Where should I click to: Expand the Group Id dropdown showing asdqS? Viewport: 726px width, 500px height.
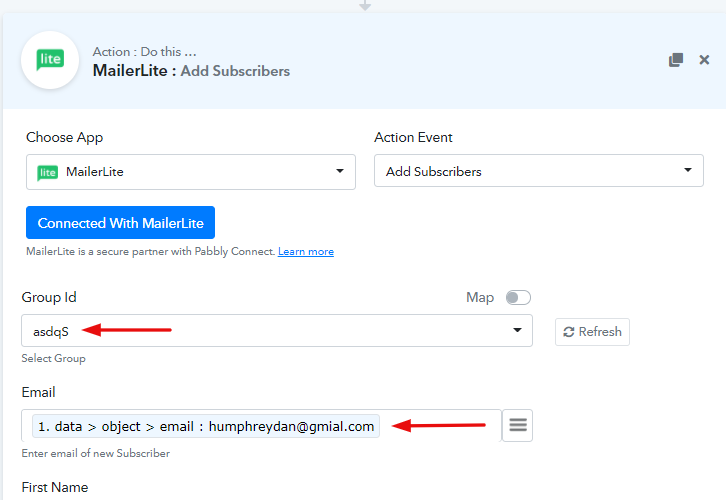point(277,331)
